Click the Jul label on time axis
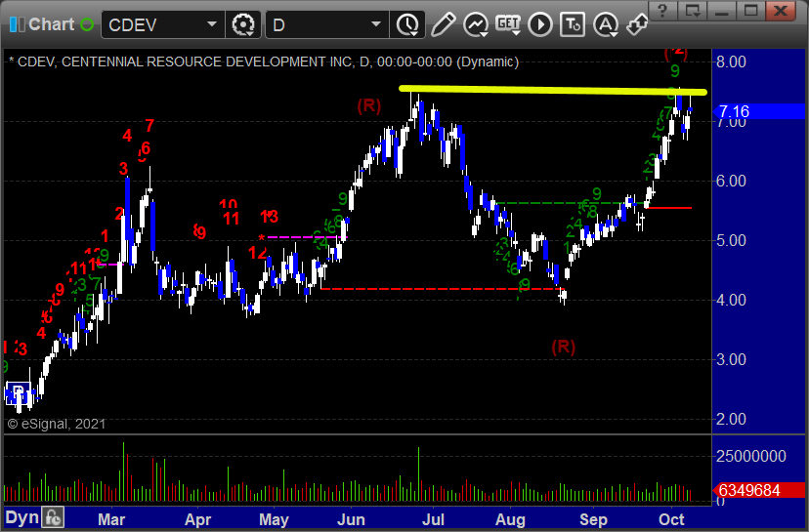 (x=434, y=519)
